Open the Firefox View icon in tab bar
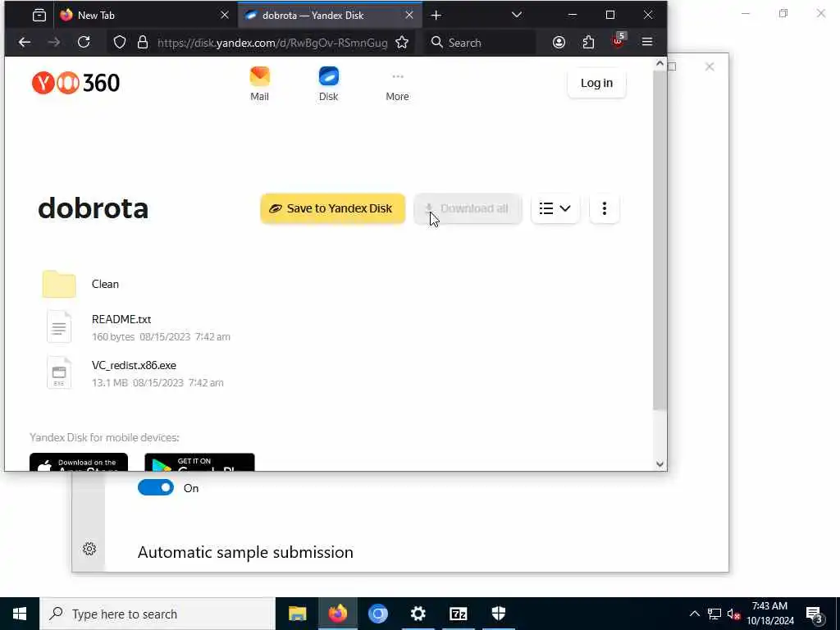 click(39, 15)
